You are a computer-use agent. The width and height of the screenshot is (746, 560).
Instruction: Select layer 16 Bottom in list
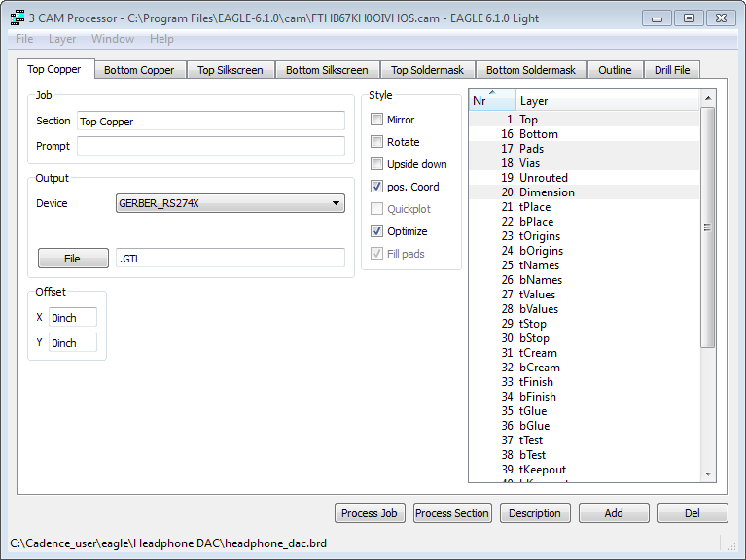coord(585,134)
